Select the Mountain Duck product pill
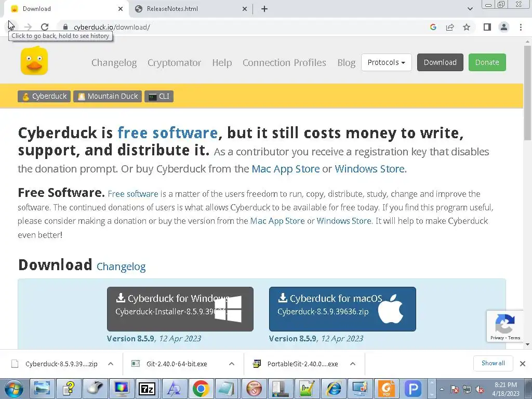Viewport: 532px width, 399px height. pos(108,96)
